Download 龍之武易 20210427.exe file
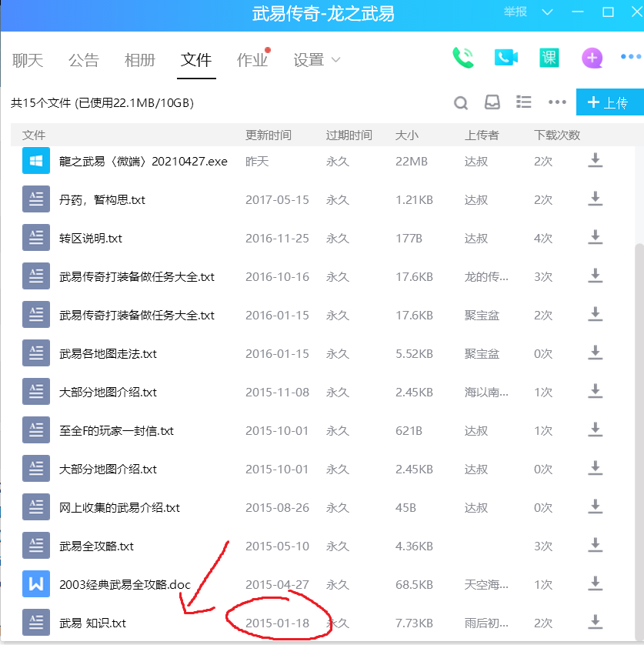Image resolution: width=644 pixels, height=645 pixels. [595, 161]
